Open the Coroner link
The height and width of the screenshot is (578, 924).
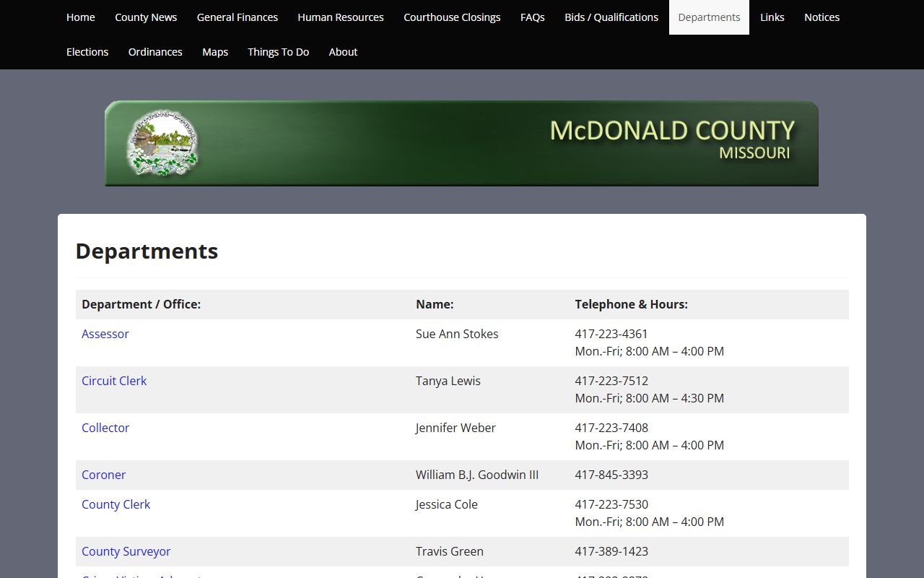click(x=103, y=475)
